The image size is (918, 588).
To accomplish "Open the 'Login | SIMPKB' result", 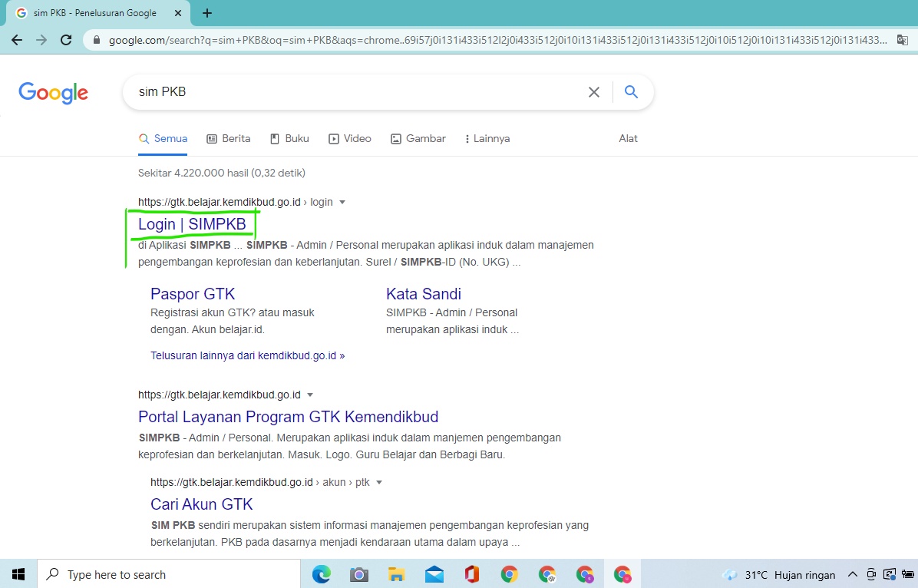I will pyautogui.click(x=192, y=224).
